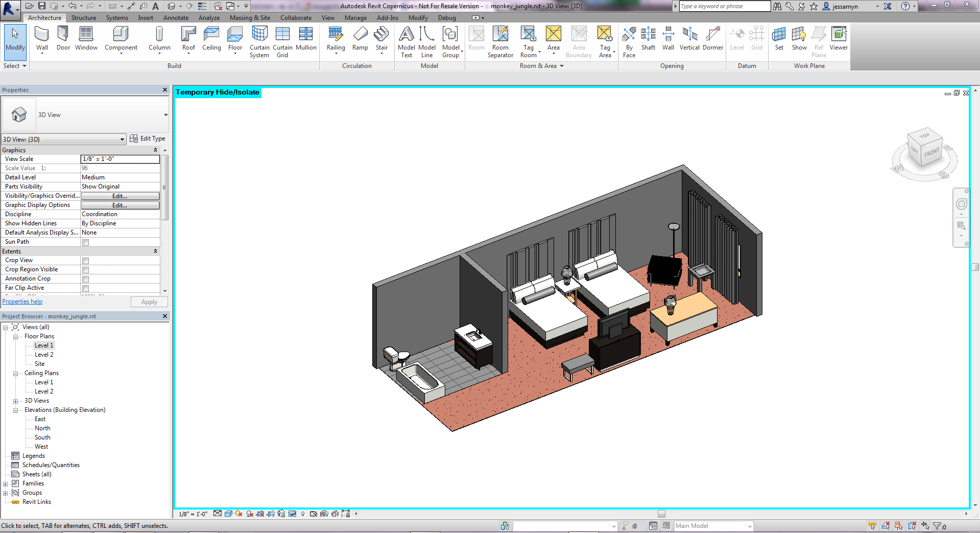Select the Model Line tool
This screenshot has height=533, width=980.
click(x=427, y=42)
